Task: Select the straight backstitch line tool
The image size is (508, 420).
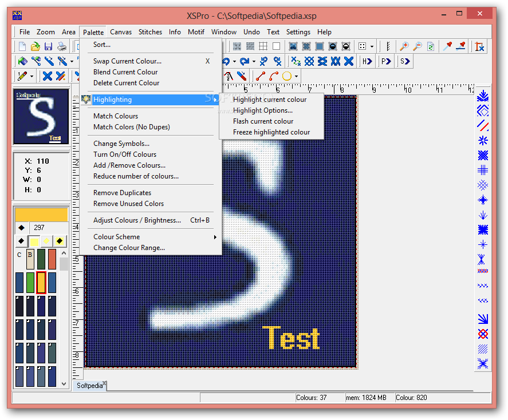Action: 261,76
